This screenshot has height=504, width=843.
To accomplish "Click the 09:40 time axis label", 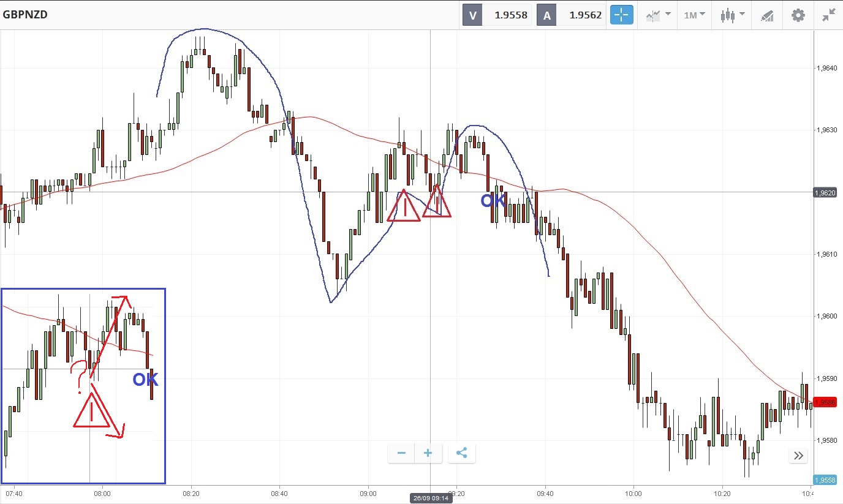I will click(x=545, y=494).
